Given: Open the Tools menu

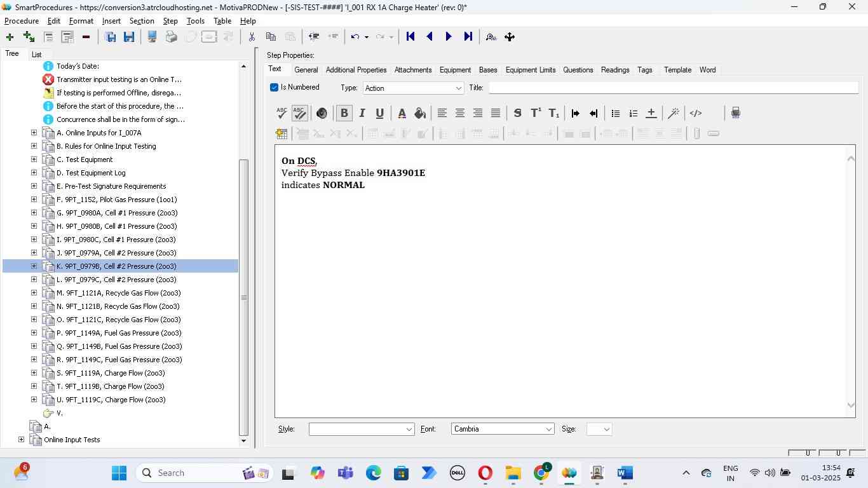Looking at the screenshot, I should click(x=196, y=21).
